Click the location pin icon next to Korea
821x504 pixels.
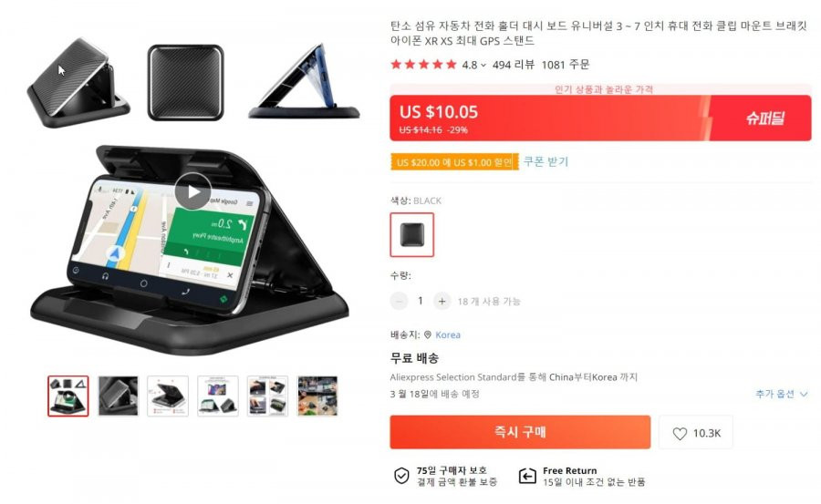[428, 335]
